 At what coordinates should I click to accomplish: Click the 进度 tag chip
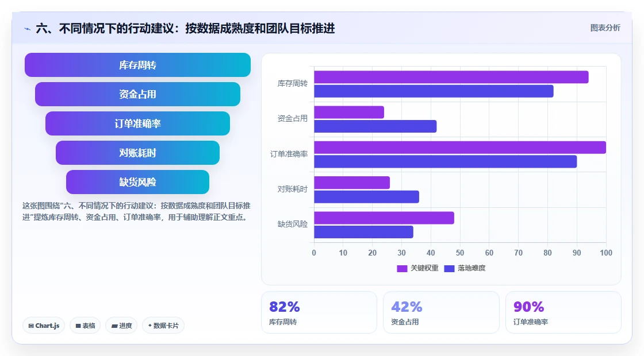(x=121, y=326)
